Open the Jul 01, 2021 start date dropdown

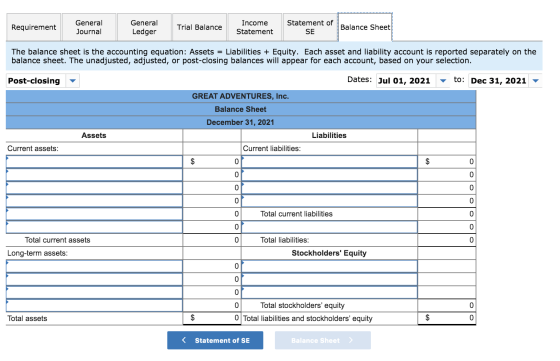point(443,81)
